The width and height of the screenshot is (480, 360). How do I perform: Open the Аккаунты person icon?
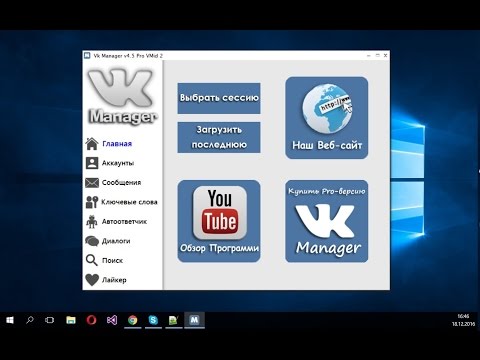92,163
